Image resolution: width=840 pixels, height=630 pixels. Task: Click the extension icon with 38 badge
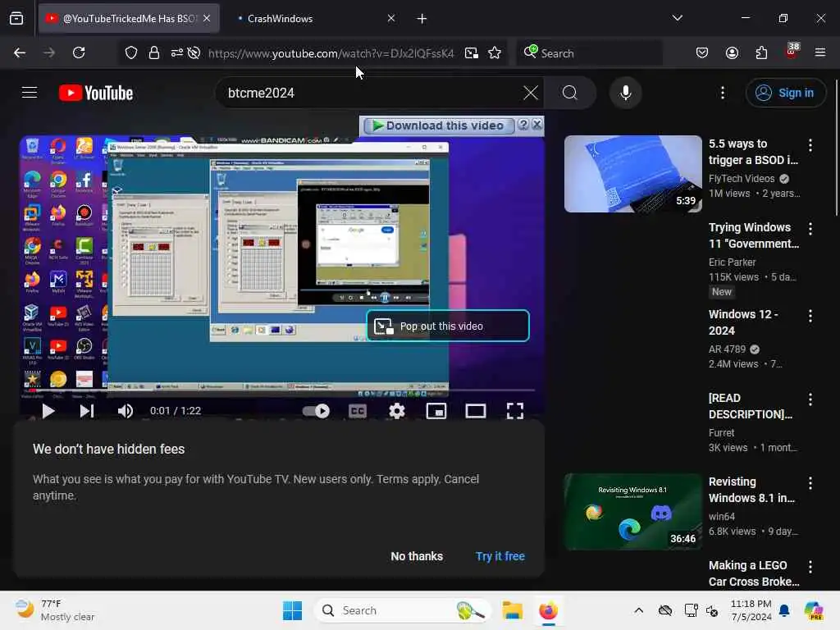792,51
